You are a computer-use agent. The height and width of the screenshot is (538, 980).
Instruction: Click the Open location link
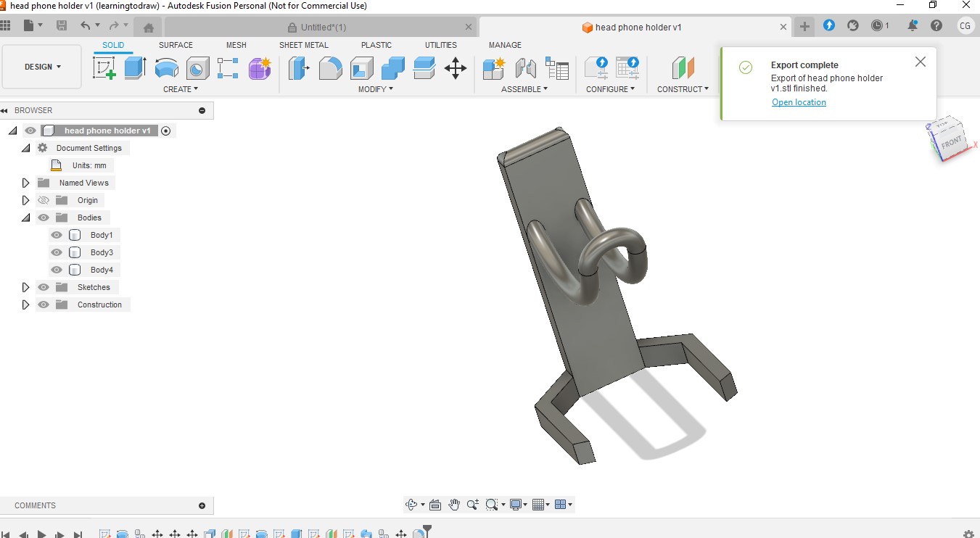(x=799, y=102)
